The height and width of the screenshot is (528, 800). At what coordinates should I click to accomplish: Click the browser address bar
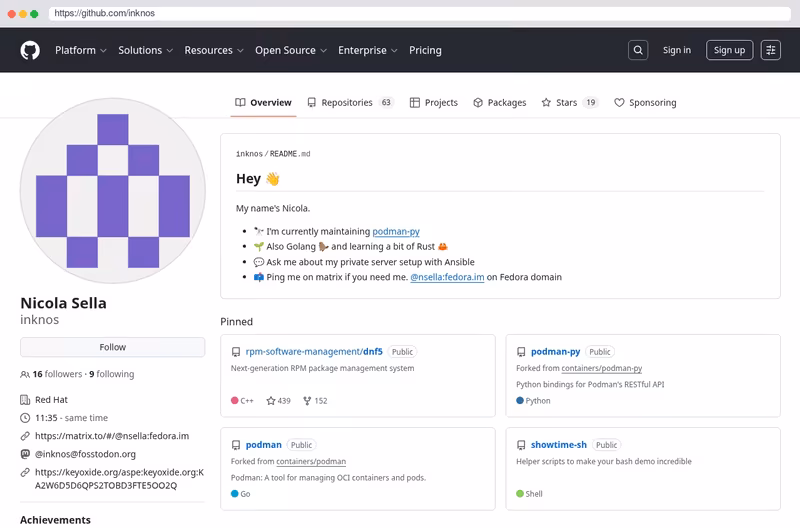(x=419, y=13)
